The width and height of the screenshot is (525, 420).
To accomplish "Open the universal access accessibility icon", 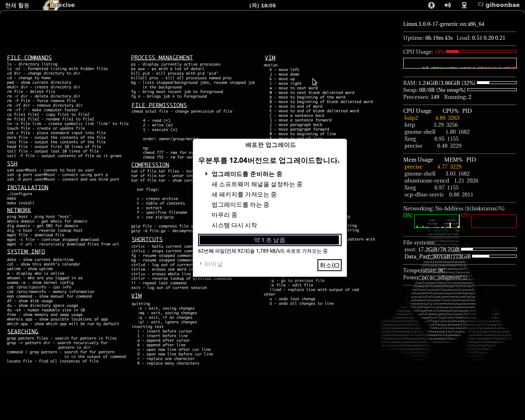I will (x=431, y=5).
